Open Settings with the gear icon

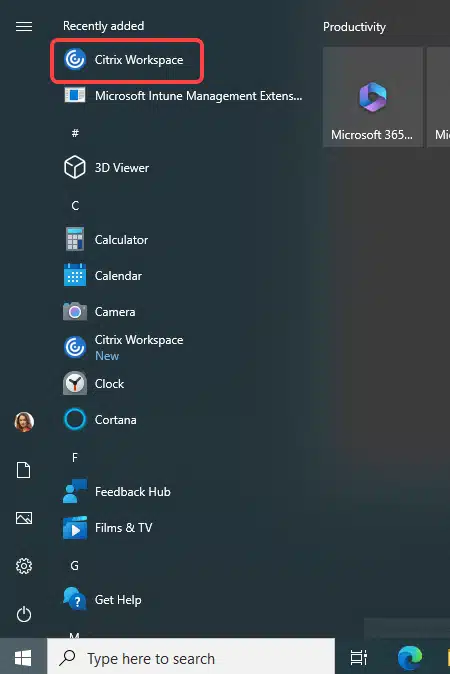point(24,566)
